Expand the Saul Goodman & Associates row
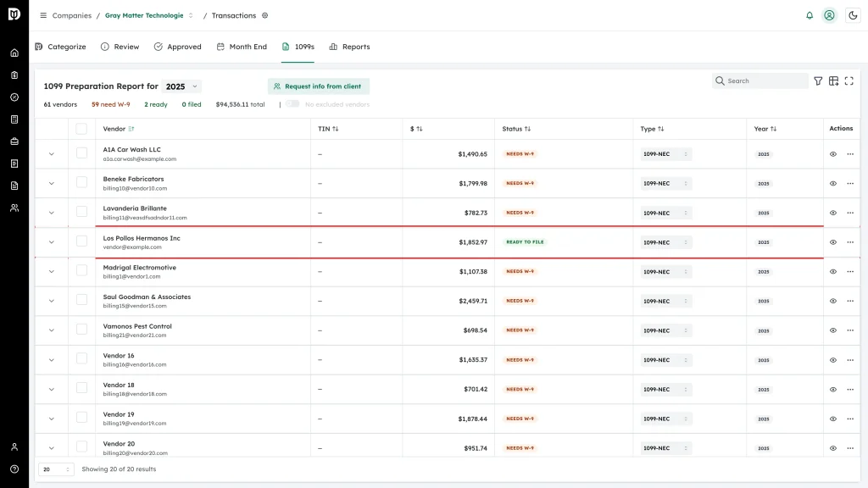The height and width of the screenshot is (488, 868). pyautogui.click(x=52, y=301)
